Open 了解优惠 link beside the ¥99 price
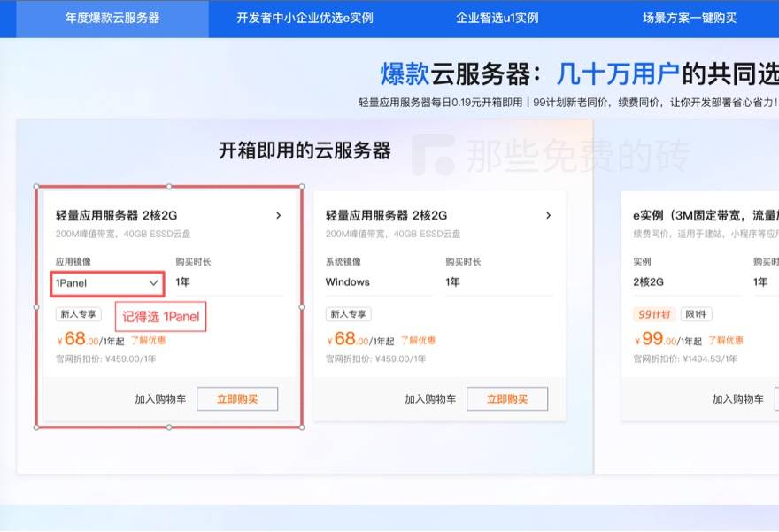The height and width of the screenshot is (532, 779). (726, 340)
